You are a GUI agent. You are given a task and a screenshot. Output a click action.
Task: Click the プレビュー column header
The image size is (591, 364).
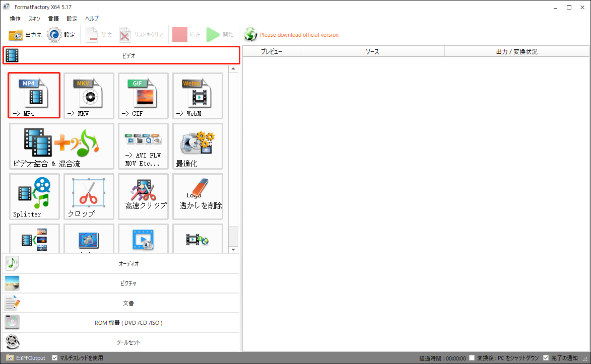tap(272, 52)
